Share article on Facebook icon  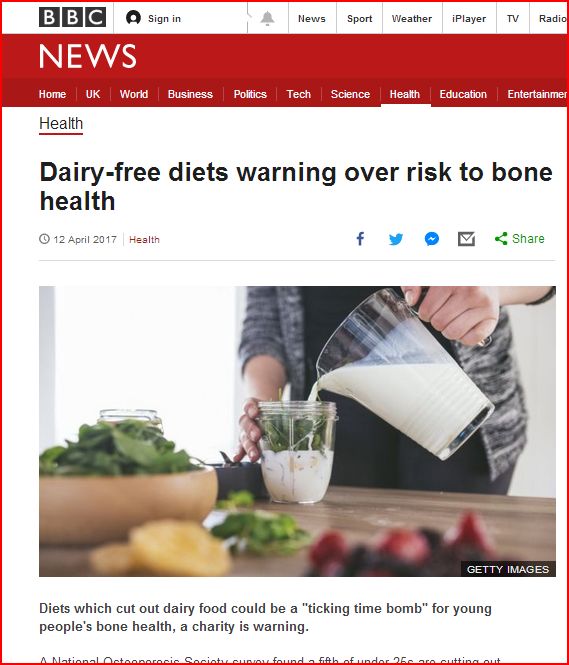[x=360, y=239]
